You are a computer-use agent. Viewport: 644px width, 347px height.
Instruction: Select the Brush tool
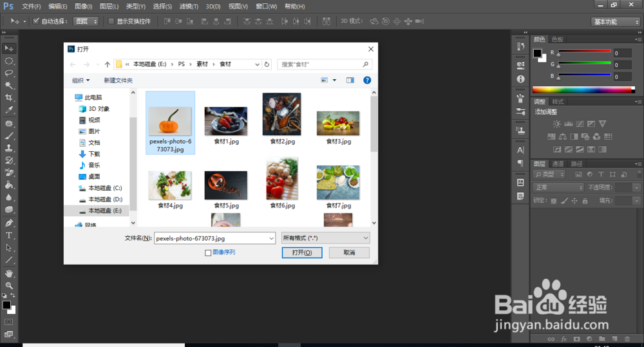(8, 136)
